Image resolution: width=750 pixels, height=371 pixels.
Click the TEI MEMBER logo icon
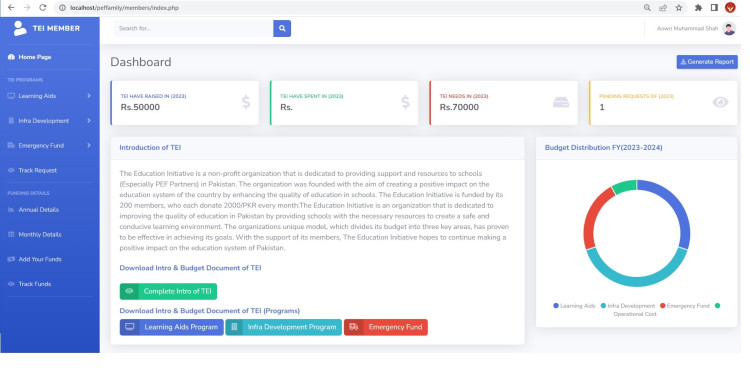coord(20,28)
